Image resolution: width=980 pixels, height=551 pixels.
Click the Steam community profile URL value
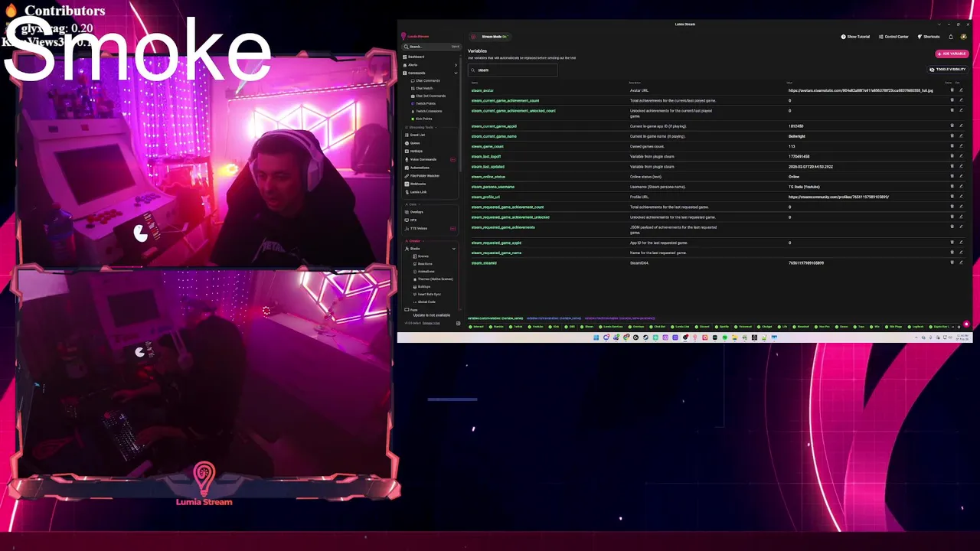(x=838, y=197)
